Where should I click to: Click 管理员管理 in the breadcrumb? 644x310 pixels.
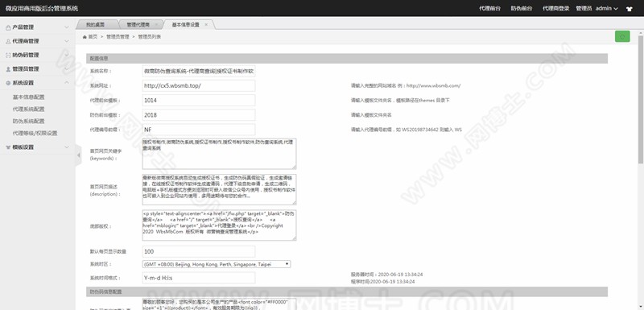(118, 36)
